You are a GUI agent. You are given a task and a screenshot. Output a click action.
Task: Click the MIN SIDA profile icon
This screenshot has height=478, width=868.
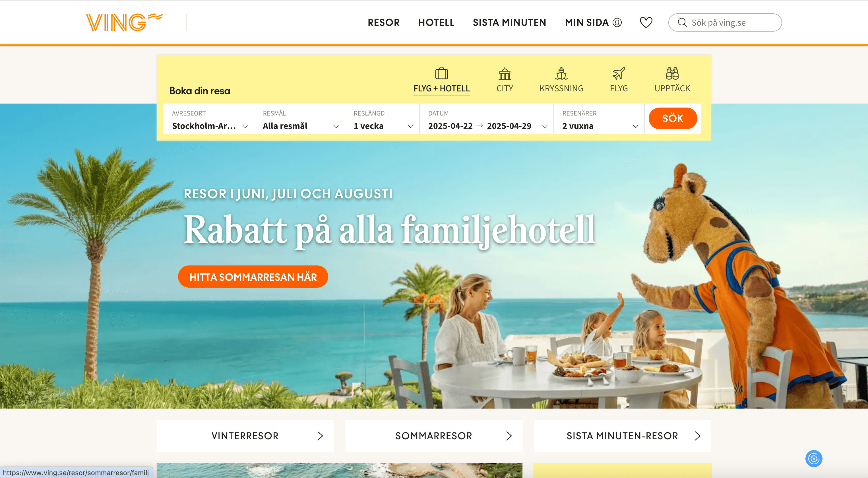[x=617, y=22]
